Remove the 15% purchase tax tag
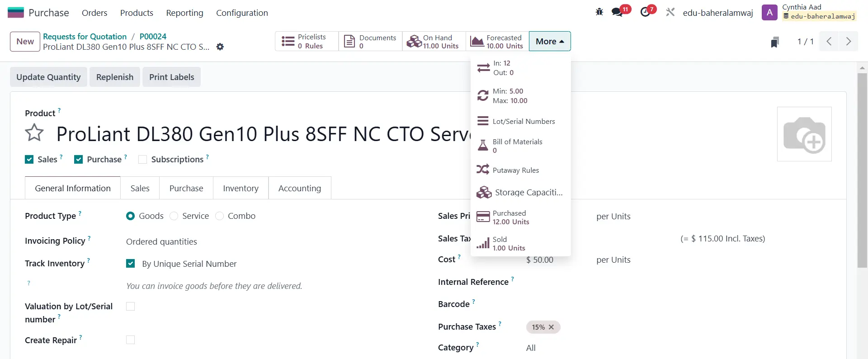 pyautogui.click(x=551, y=327)
